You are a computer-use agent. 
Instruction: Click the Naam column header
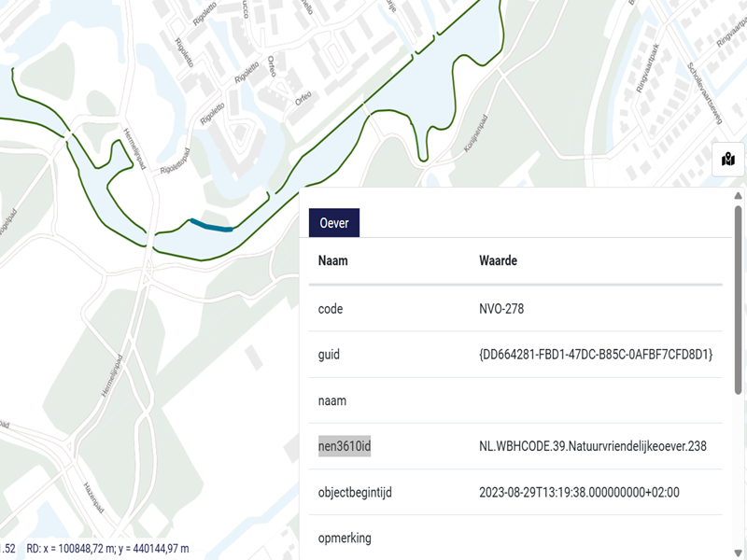tap(332, 260)
